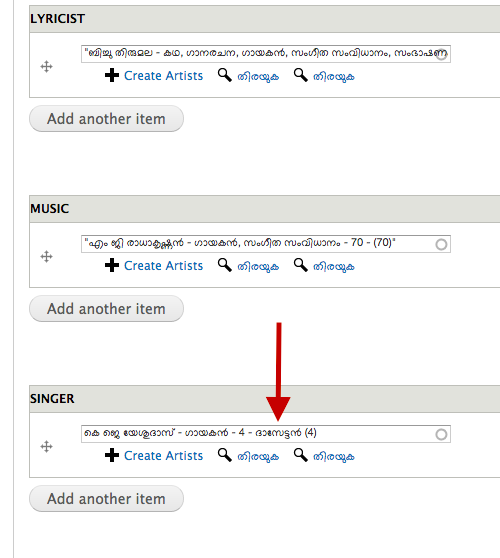Open Create Artists link in Singer section

[163, 456]
